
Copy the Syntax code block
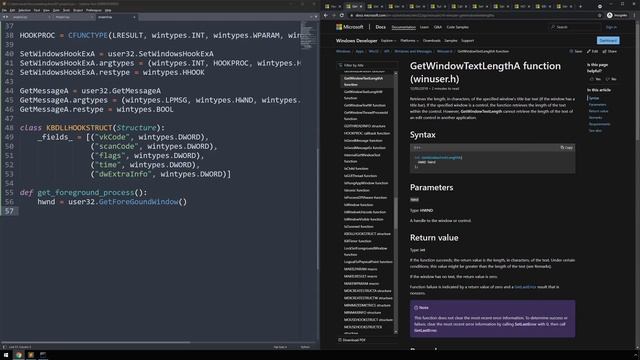point(567,147)
